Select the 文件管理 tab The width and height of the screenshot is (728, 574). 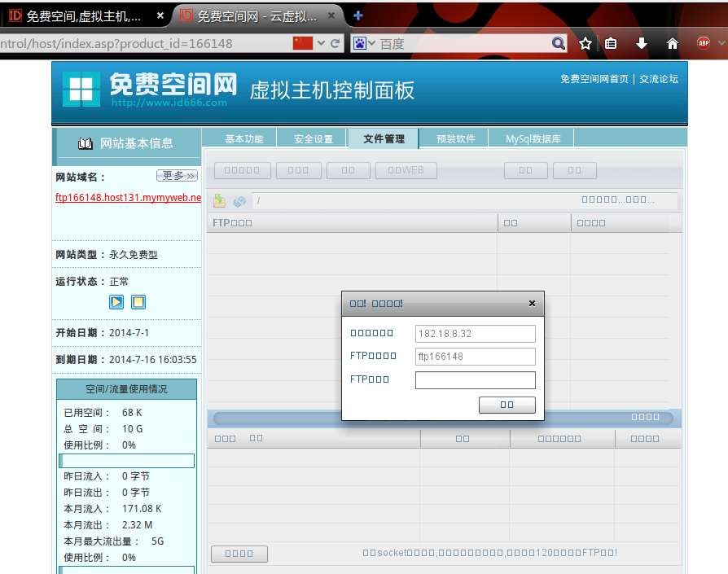[x=384, y=138]
